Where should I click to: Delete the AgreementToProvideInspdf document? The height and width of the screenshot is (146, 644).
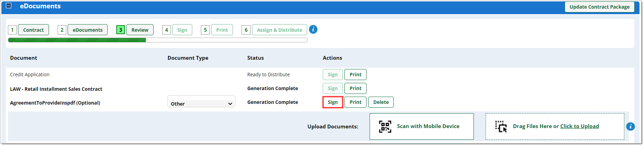[x=381, y=102]
